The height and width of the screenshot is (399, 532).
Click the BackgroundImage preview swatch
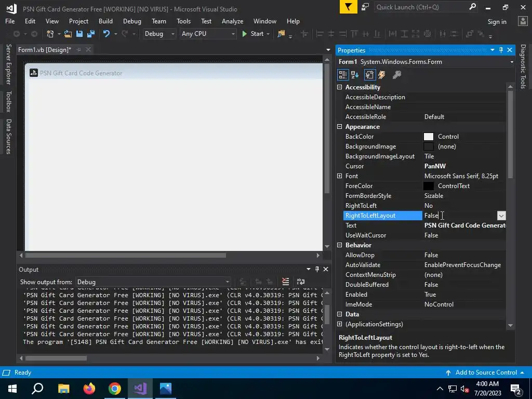click(x=429, y=146)
